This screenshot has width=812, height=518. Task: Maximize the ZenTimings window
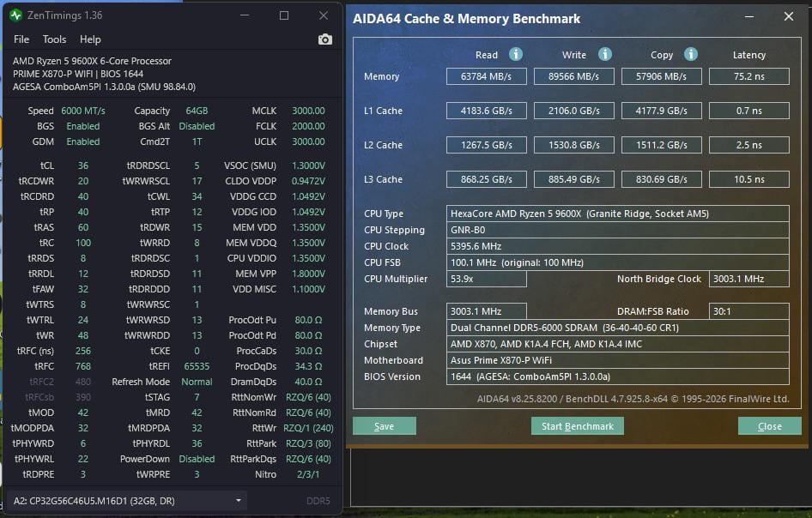[x=284, y=15]
